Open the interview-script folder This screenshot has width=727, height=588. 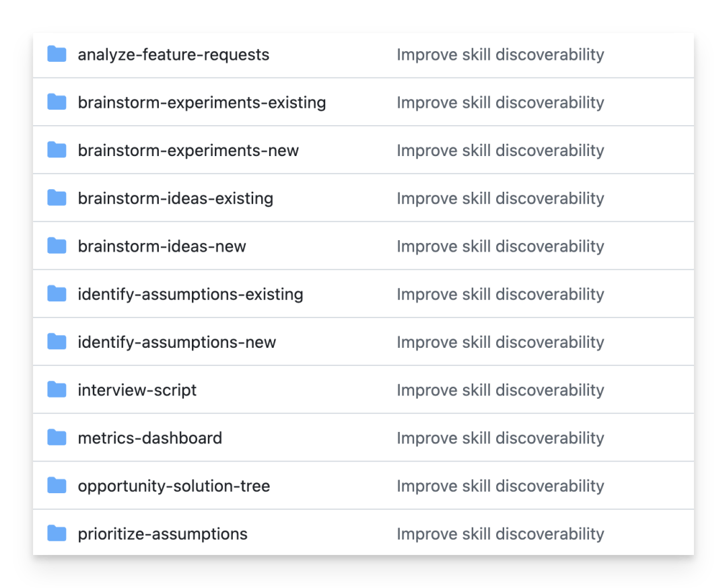(137, 390)
